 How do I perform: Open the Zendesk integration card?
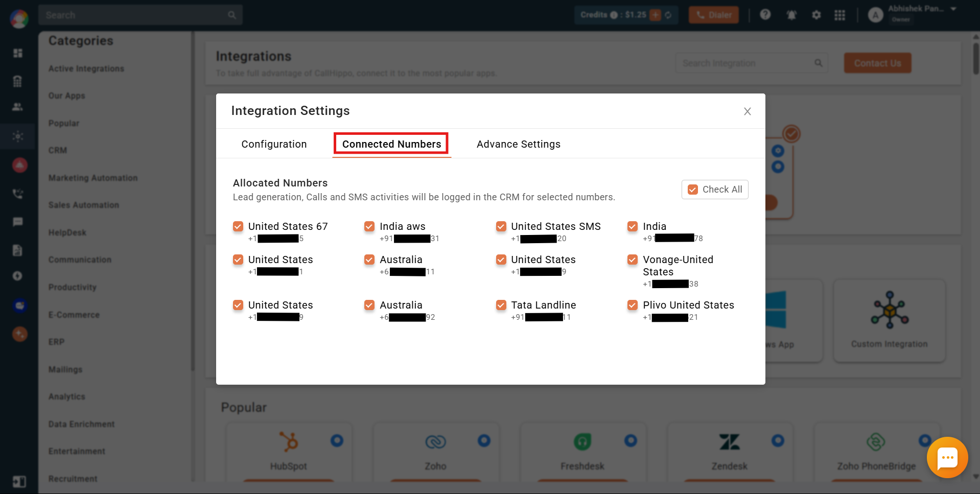pyautogui.click(x=730, y=452)
